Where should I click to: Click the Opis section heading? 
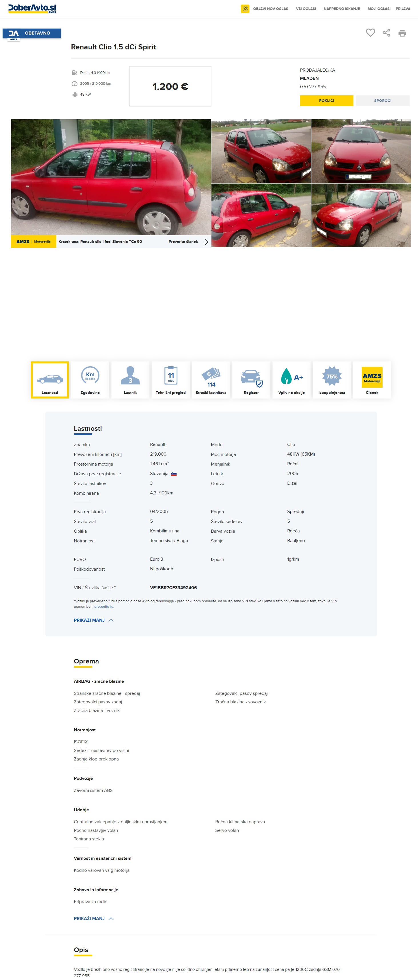click(x=81, y=950)
